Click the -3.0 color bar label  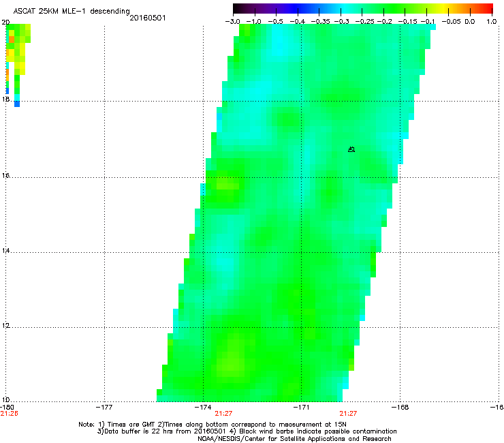[232, 22]
